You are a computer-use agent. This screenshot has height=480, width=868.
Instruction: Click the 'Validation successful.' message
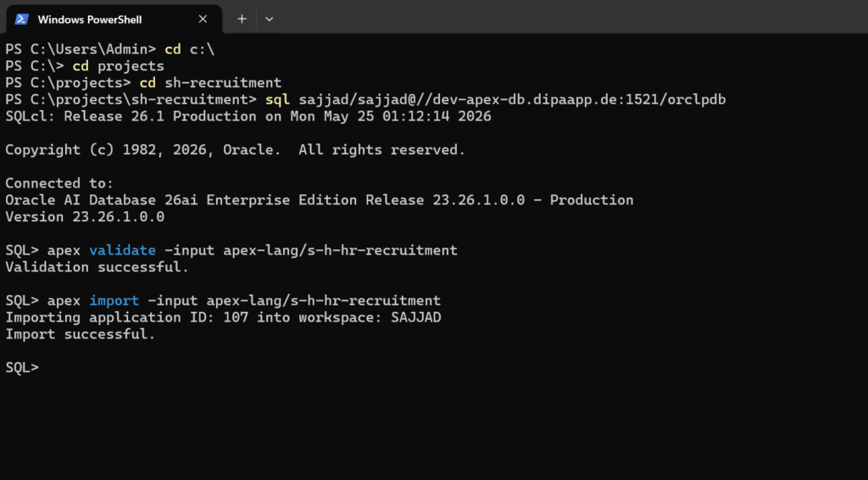click(x=97, y=267)
